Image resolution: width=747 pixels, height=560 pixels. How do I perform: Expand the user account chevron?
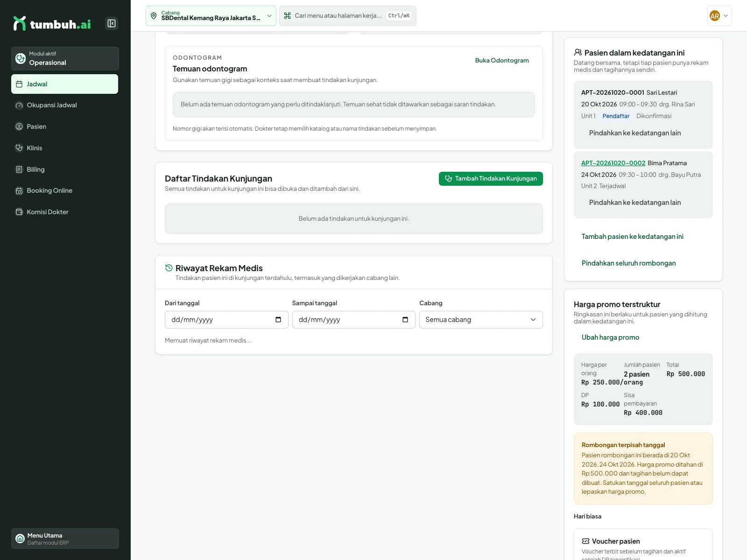coord(726,16)
